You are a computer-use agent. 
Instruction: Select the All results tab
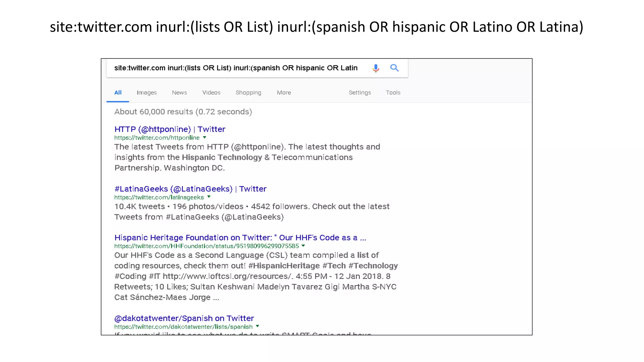(x=118, y=93)
